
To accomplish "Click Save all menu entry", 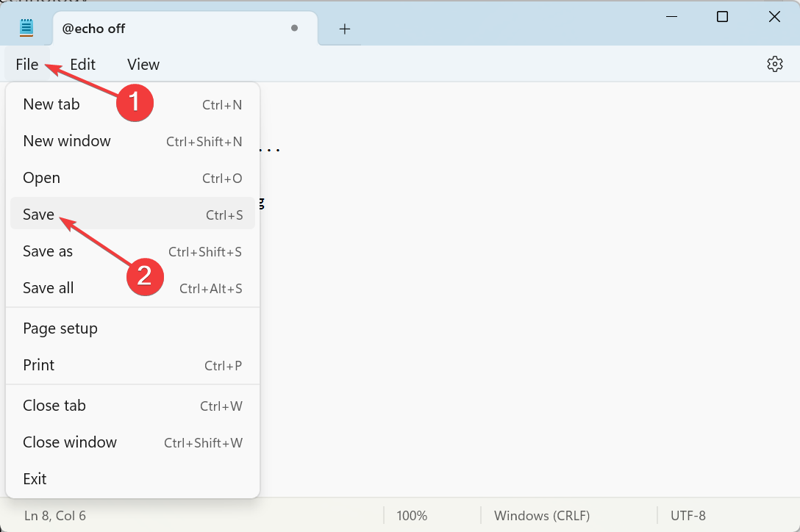I will 49,288.
